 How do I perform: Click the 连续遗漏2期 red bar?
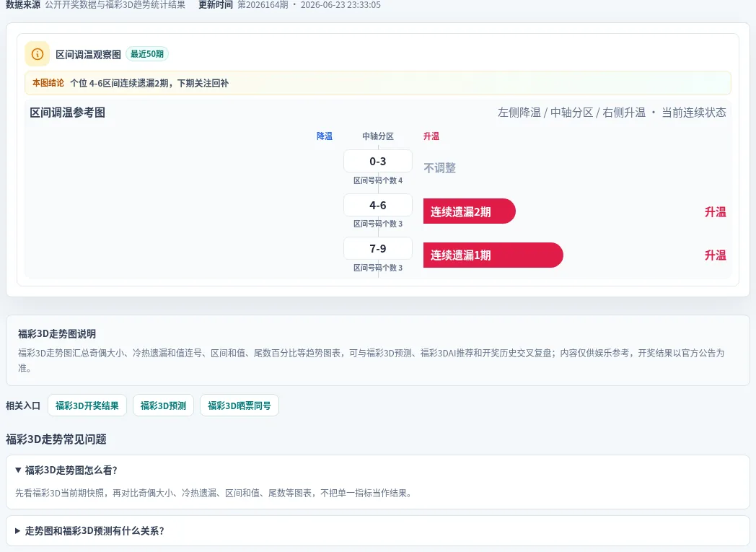[x=470, y=211]
